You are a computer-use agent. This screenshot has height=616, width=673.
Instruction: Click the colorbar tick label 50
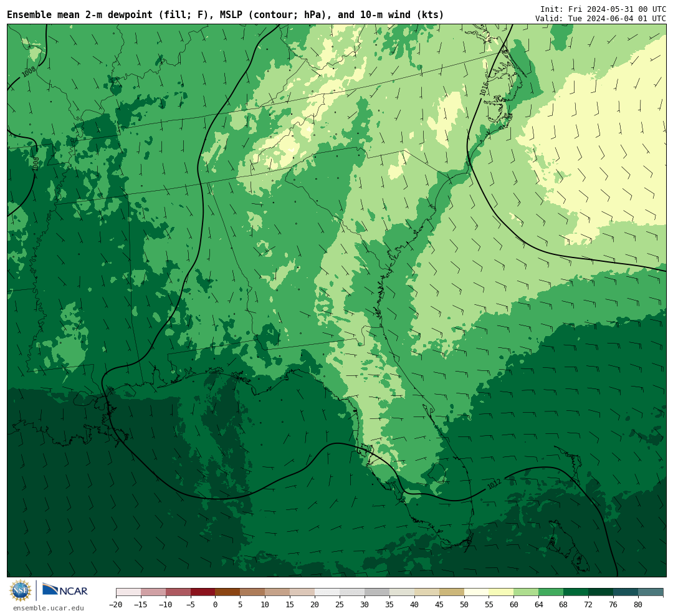pos(464,605)
